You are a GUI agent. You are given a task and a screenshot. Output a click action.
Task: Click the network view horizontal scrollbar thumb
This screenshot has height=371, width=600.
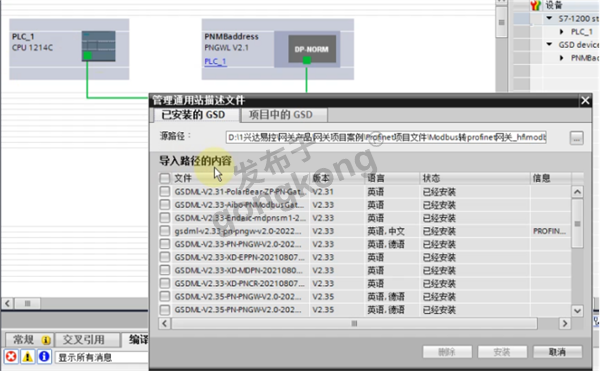pos(28,304)
